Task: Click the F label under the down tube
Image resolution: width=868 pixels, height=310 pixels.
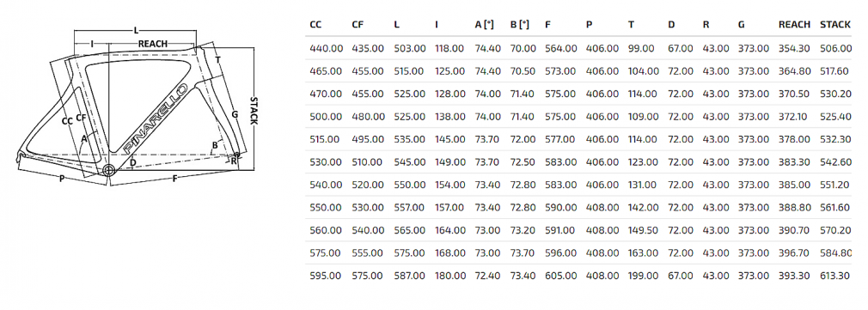Action: pyautogui.click(x=175, y=179)
